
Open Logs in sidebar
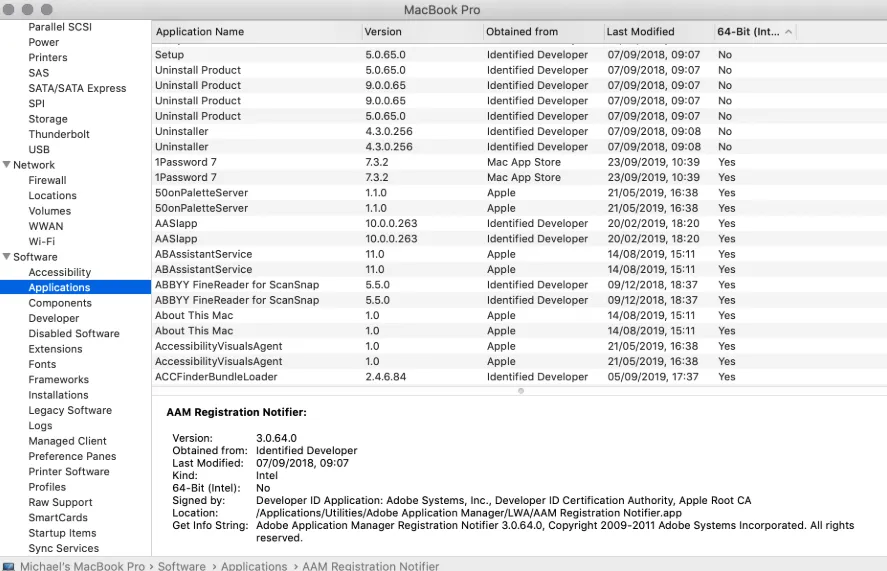coord(40,425)
